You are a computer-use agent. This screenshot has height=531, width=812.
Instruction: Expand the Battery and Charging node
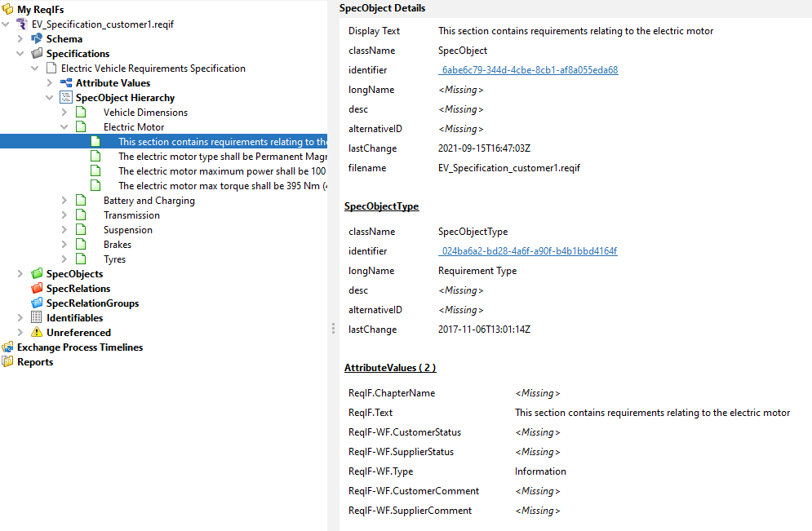coord(64,201)
